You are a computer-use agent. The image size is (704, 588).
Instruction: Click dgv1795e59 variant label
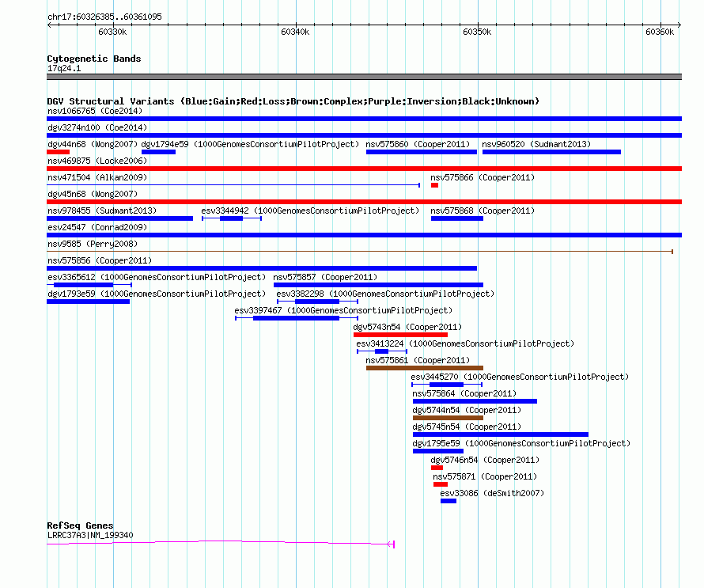521,443
